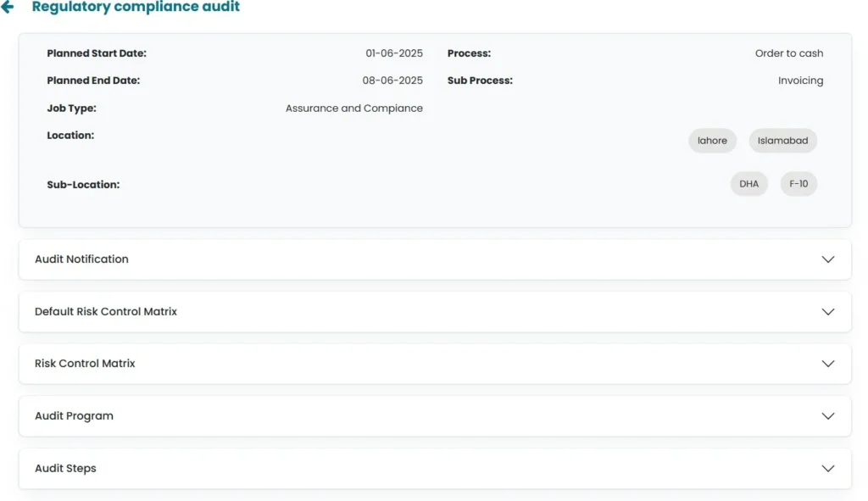
Task: Click the F-10 sub-location chip
Action: tap(798, 184)
